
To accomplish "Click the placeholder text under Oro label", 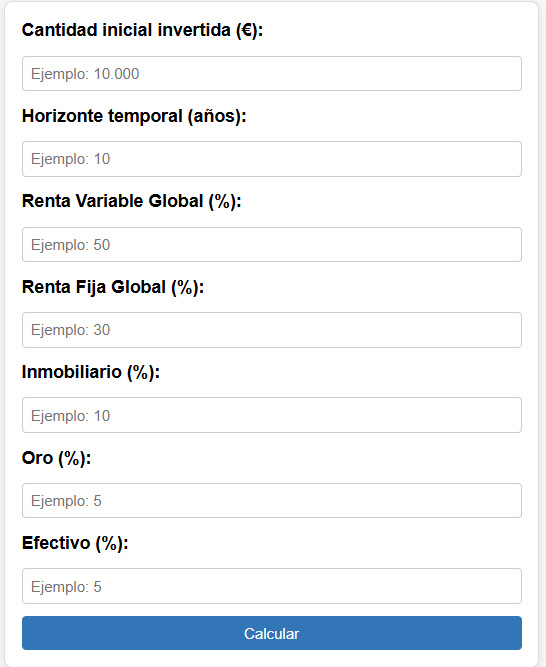I will pos(66,501).
